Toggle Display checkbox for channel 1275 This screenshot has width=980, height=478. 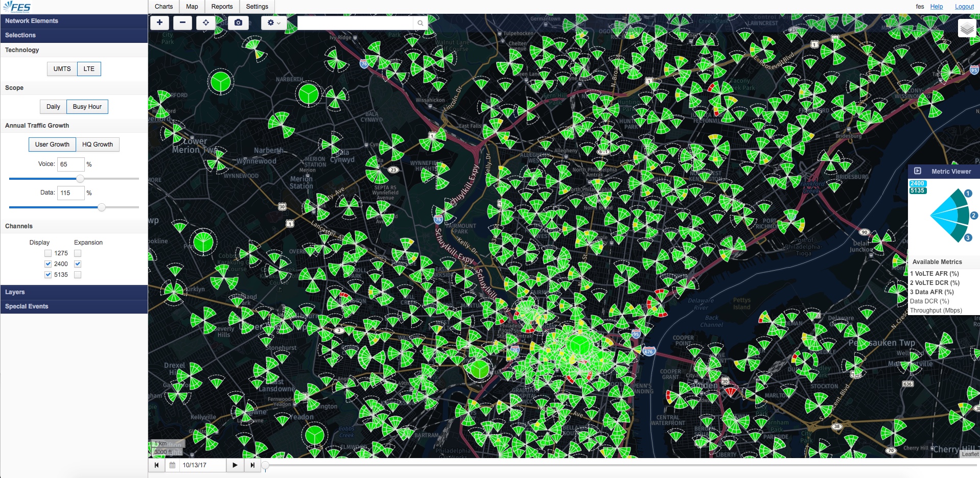pyautogui.click(x=48, y=253)
